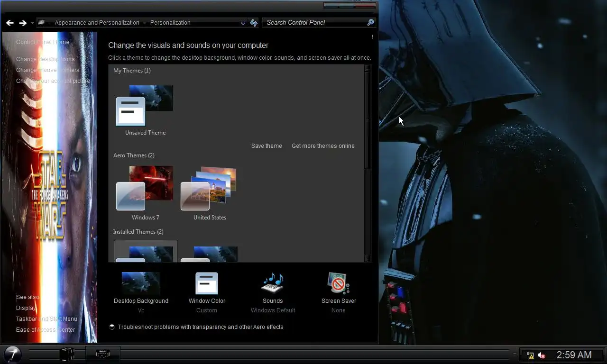Click the window caption buttons strip
This screenshot has width=607, height=364.
point(349,6)
